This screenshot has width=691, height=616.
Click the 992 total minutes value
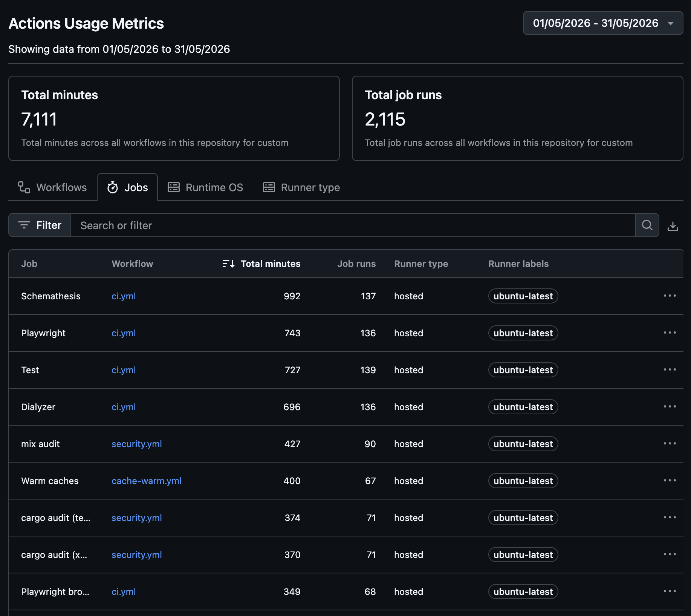292,296
